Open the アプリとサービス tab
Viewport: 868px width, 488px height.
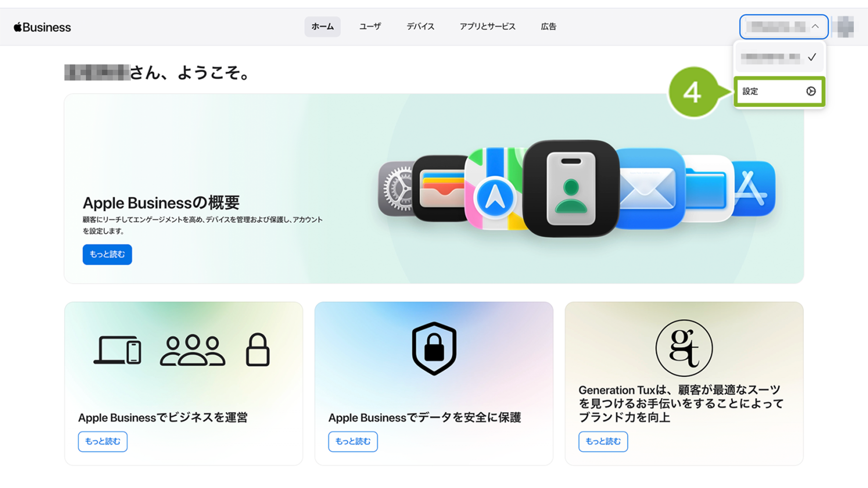tap(487, 27)
